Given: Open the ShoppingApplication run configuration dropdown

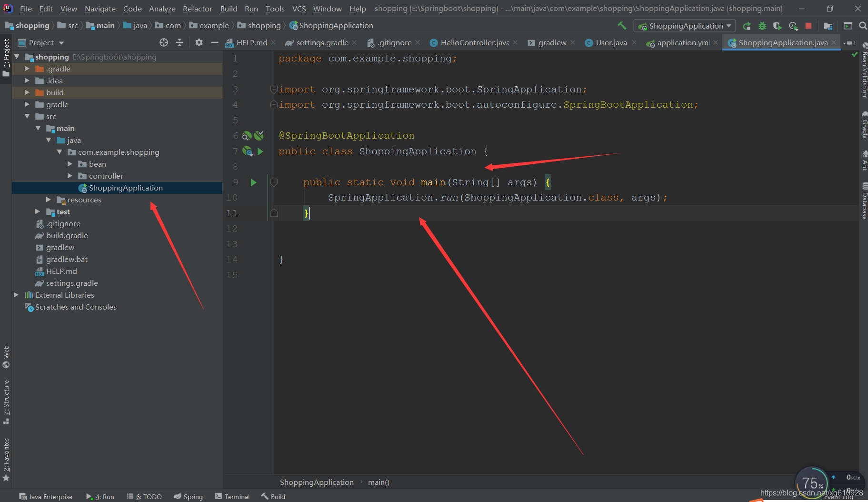Looking at the screenshot, I should [x=685, y=26].
